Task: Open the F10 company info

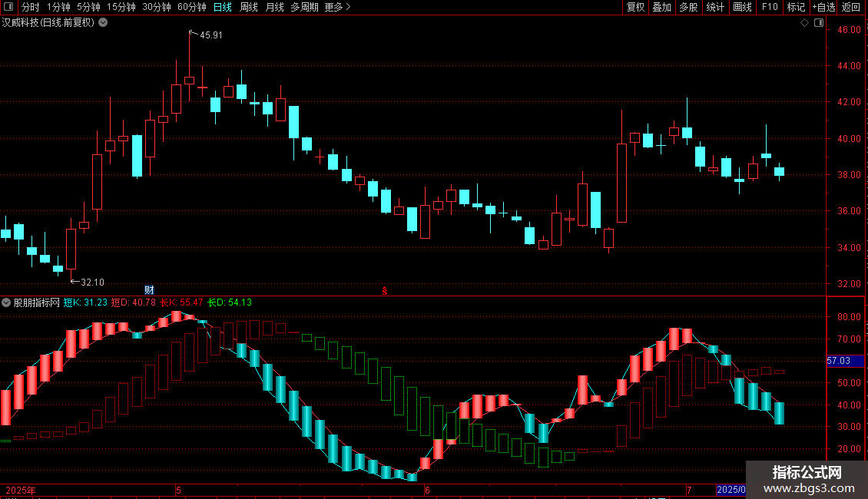Action: [x=770, y=7]
